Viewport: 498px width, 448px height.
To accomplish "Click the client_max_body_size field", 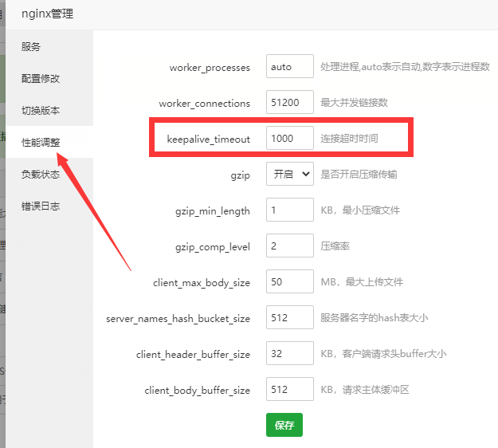I will point(290,282).
